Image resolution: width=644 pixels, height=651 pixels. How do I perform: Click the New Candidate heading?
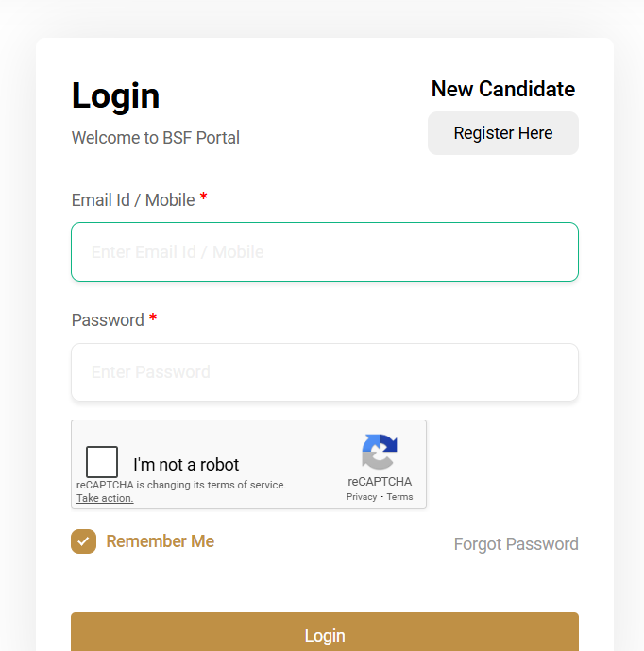point(502,89)
